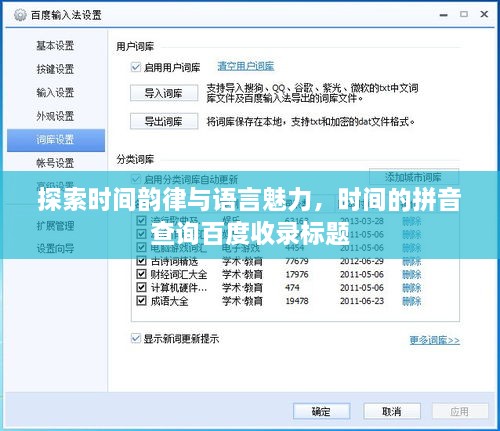Click the 清空用户词库 link
The image size is (500, 431).
246,66
